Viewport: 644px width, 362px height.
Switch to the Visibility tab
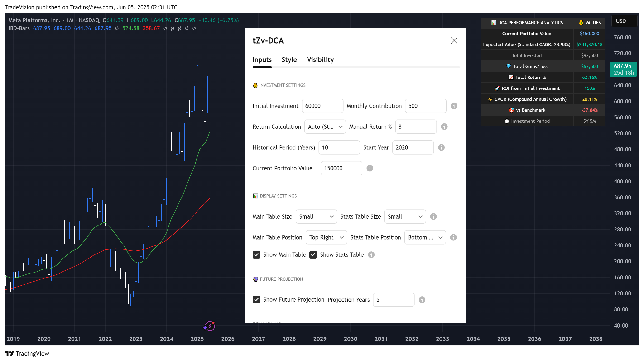320,59
